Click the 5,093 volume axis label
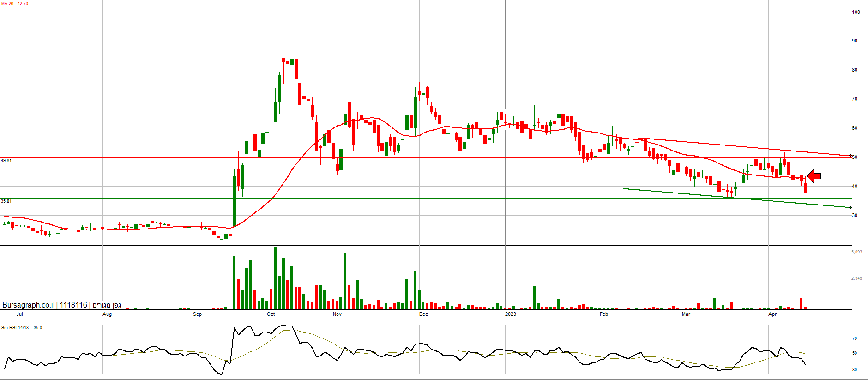868x380 pixels. [x=856, y=252]
